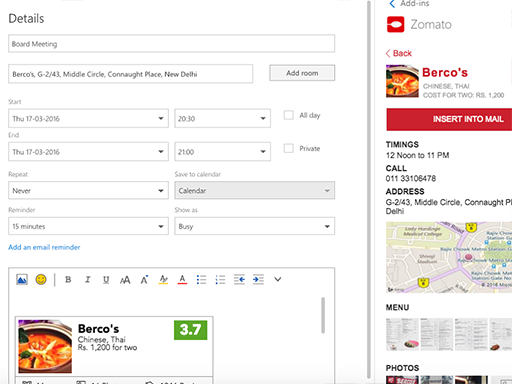Enable the All day checkbox
The height and width of the screenshot is (384, 512).
click(289, 115)
